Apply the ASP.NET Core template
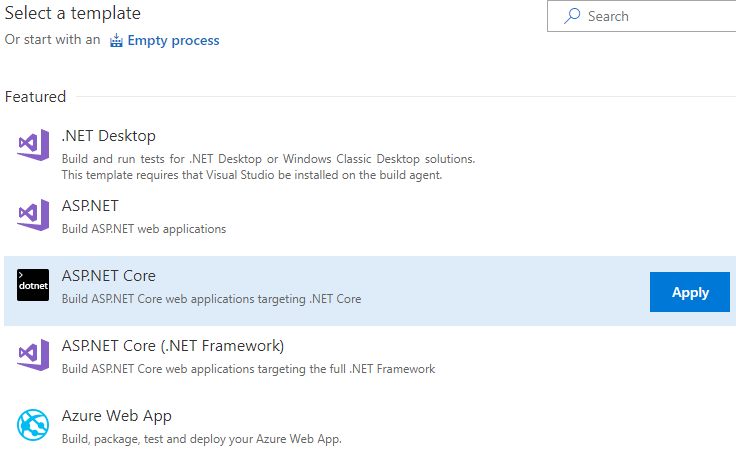 point(690,292)
